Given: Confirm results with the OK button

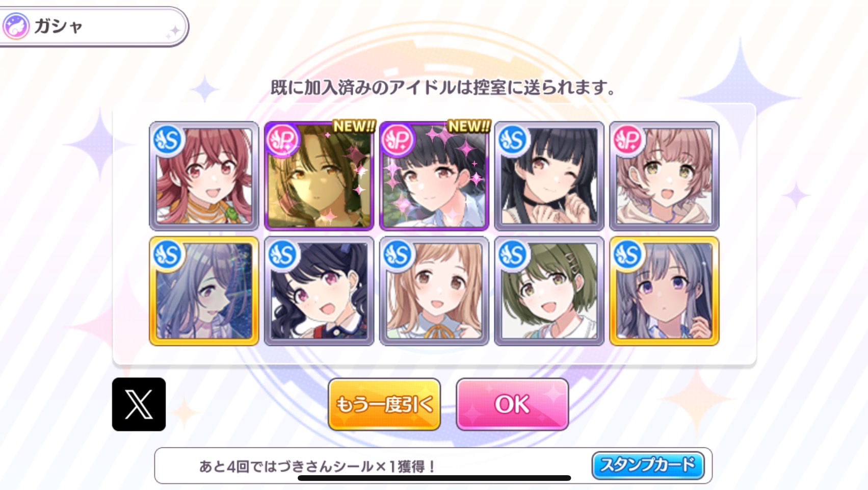Looking at the screenshot, I should (512, 404).
